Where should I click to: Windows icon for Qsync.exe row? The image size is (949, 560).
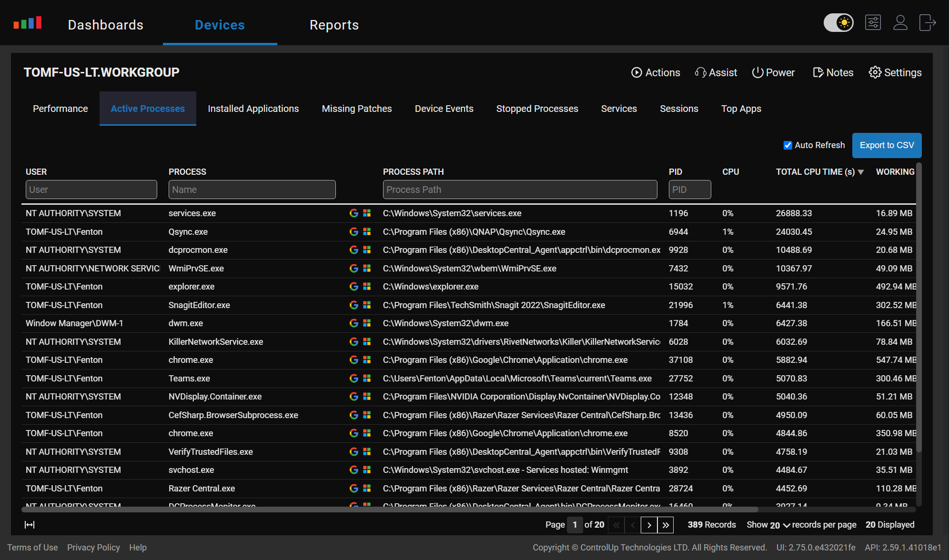(367, 232)
